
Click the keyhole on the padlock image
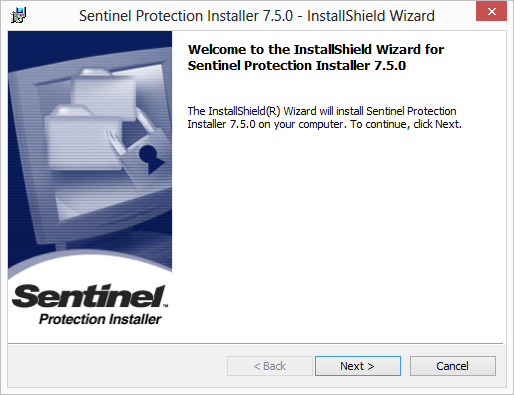coord(151,159)
